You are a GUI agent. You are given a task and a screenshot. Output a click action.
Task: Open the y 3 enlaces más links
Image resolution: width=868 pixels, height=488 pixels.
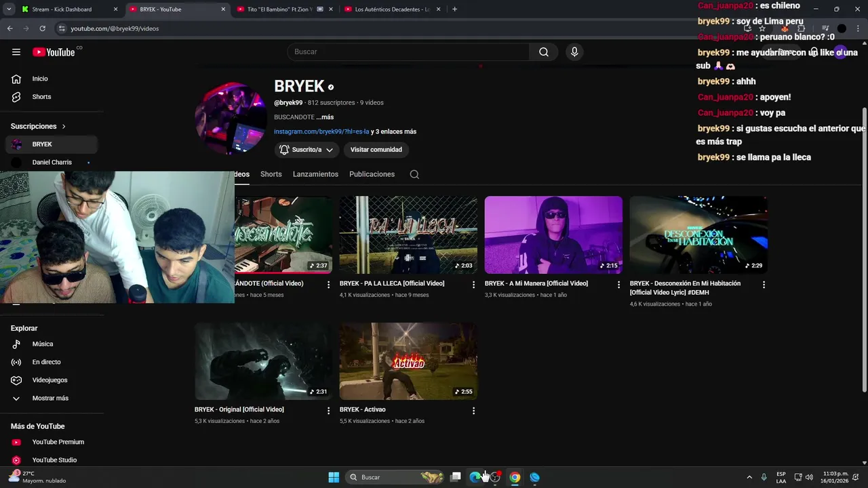(x=393, y=131)
